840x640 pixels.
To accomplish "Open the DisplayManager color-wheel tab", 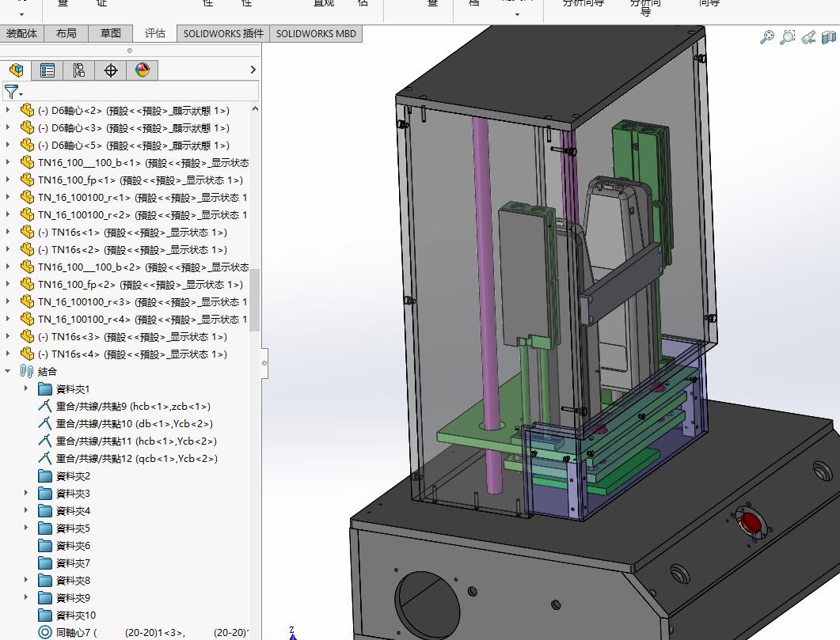I will [143, 70].
